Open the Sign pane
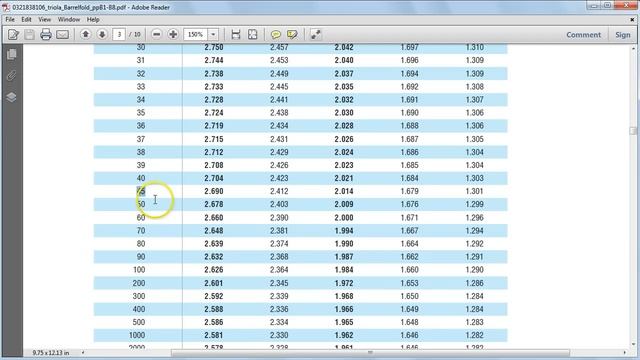The image size is (640, 360). (623, 35)
